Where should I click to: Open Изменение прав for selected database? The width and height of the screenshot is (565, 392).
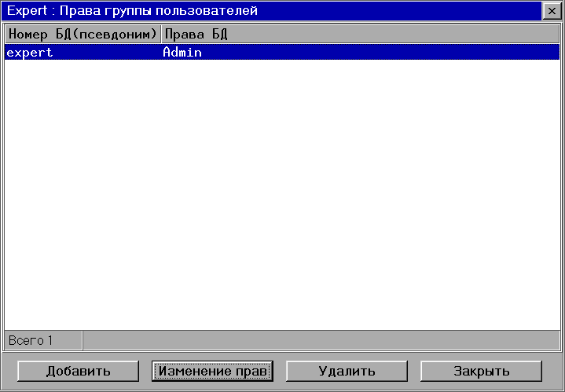(x=213, y=371)
